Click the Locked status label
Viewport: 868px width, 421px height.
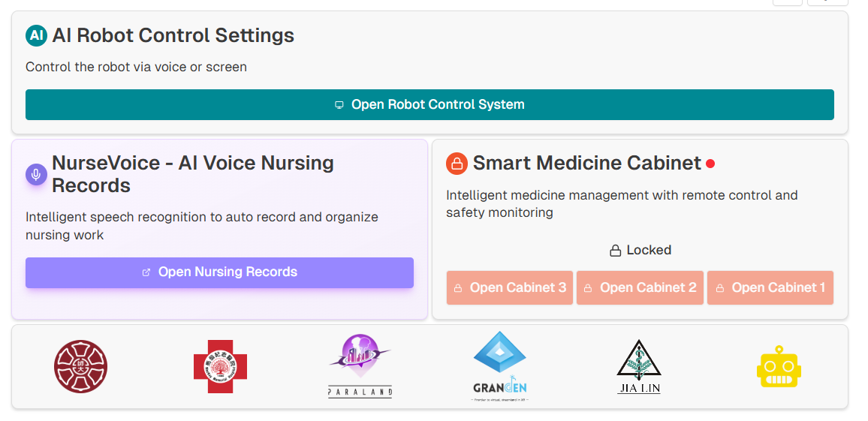[x=640, y=250]
